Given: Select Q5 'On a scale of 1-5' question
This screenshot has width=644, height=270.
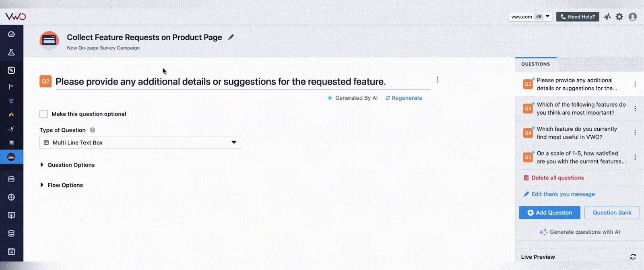Looking at the screenshot, I should point(580,157).
